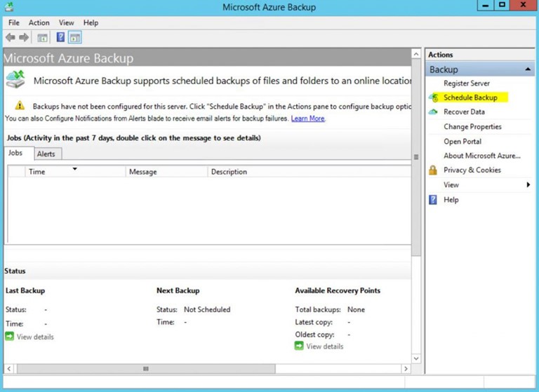Screen dimensions: 539x392
Task: Maximize the Microsoft Azure Backup window
Action: pyautogui.click(x=502, y=5)
